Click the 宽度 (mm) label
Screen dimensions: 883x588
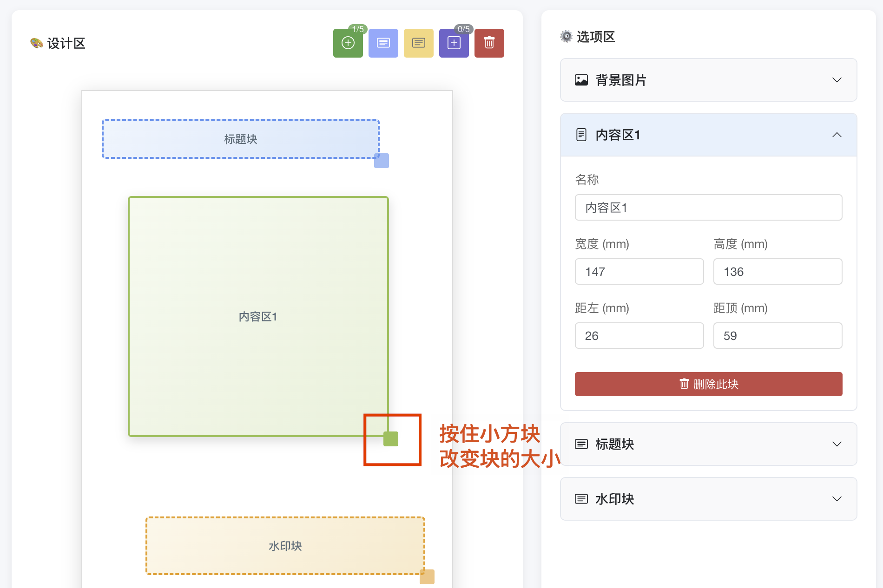(602, 244)
